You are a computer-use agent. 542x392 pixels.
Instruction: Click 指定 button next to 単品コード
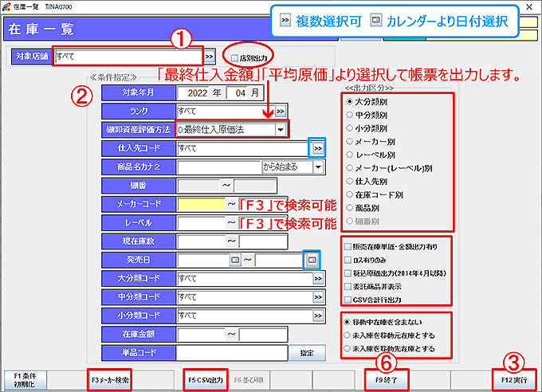tap(307, 353)
